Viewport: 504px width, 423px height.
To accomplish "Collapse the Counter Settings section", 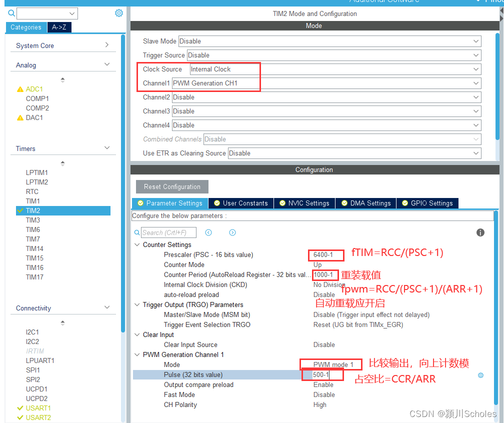I will [x=137, y=244].
